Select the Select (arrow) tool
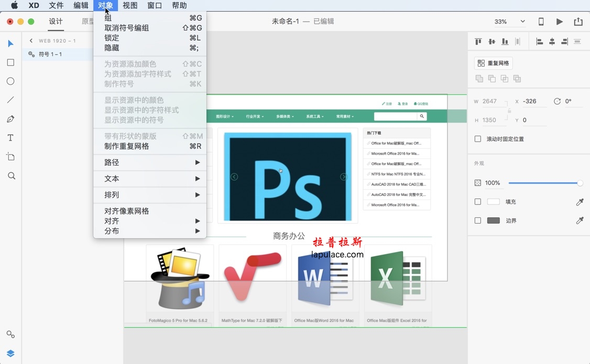590x364 pixels. coord(10,43)
